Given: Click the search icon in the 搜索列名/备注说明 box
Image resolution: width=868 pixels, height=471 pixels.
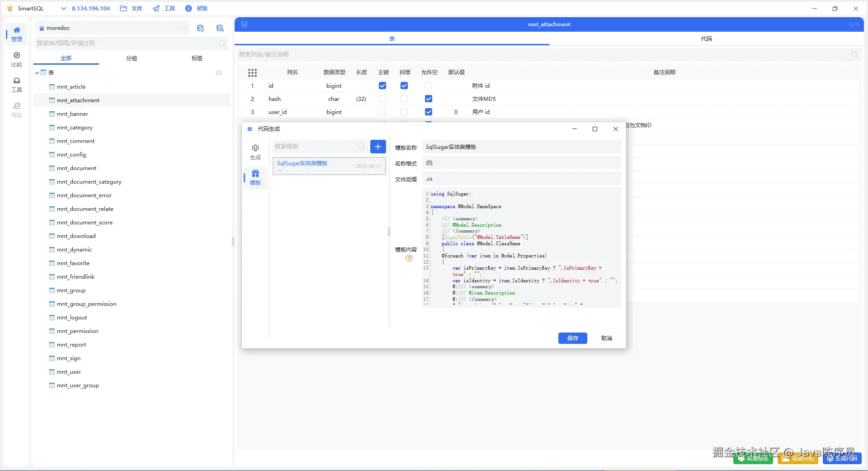Looking at the screenshot, I should tap(855, 55).
